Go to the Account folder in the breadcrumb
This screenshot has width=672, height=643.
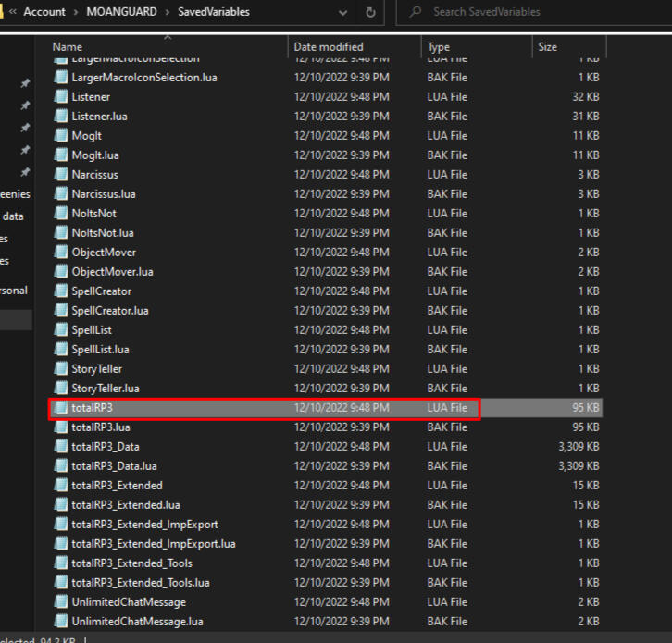pyautogui.click(x=44, y=12)
